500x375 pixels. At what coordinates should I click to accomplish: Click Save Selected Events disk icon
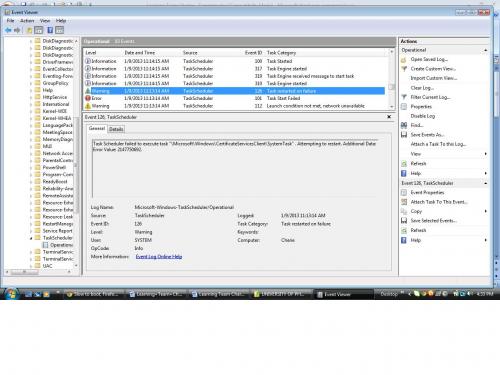pos(404,221)
